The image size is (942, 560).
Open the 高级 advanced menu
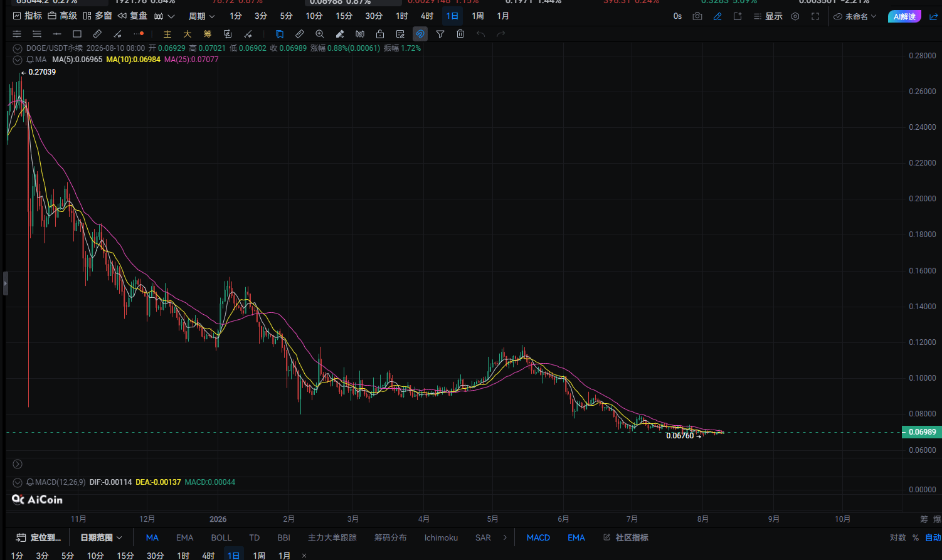click(63, 16)
